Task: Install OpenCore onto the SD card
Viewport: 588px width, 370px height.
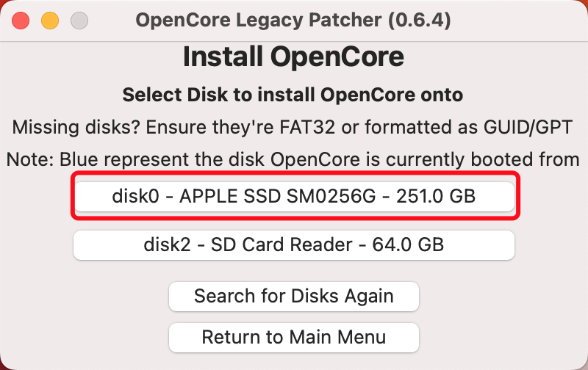Action: (x=293, y=244)
